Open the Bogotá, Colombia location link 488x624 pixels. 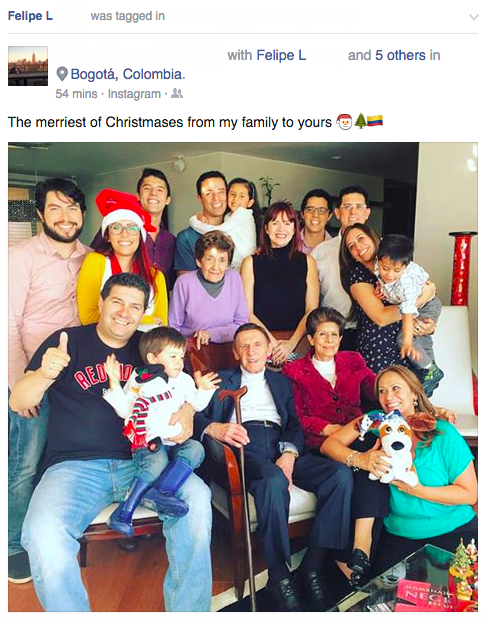point(128,74)
